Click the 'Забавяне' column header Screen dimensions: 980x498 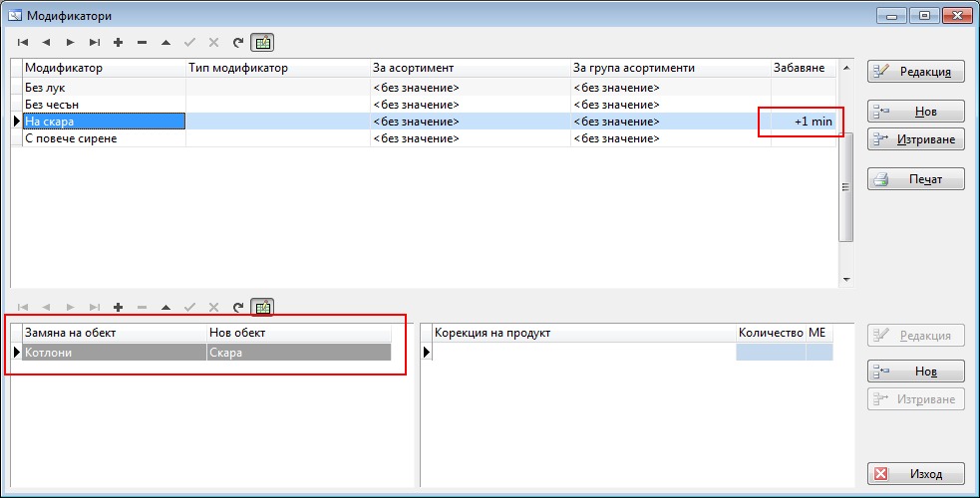799,68
